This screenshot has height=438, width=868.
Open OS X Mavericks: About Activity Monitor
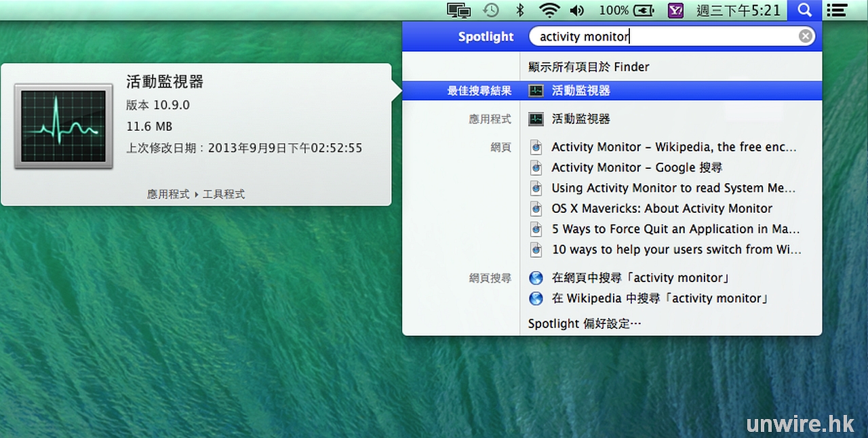[662, 209]
